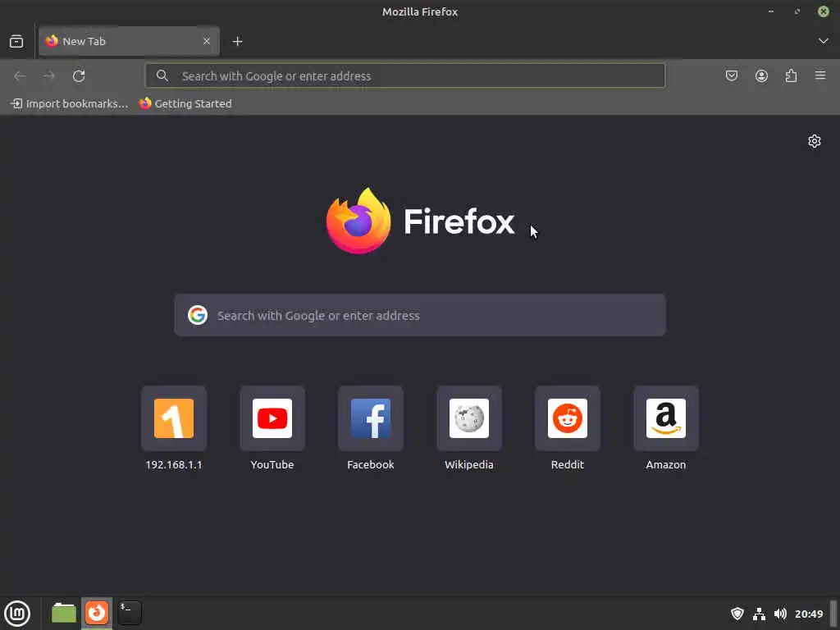
Task: Click the Wikipedia label under its tile
Action: [x=469, y=464]
